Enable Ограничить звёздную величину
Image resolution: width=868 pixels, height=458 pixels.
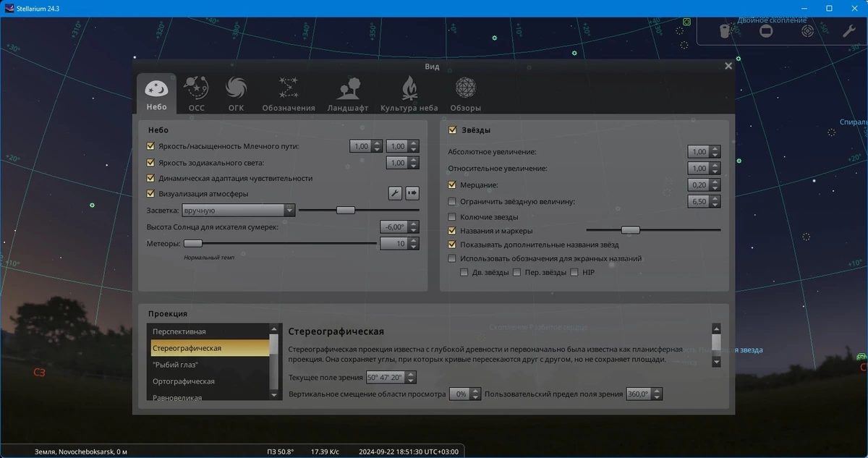pyautogui.click(x=453, y=201)
